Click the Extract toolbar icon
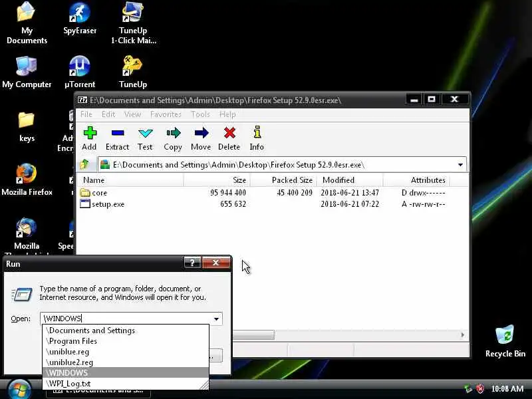Viewport: 532px width, 399px height. pyautogui.click(x=118, y=138)
